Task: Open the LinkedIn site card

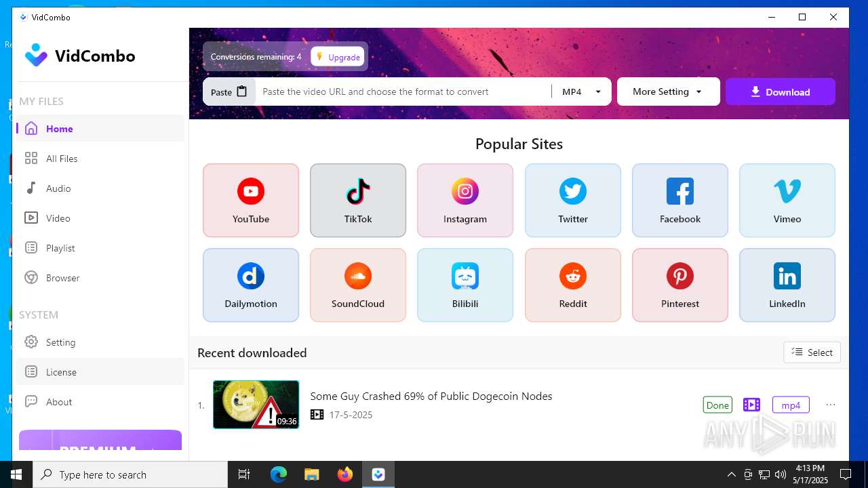Action: click(787, 285)
